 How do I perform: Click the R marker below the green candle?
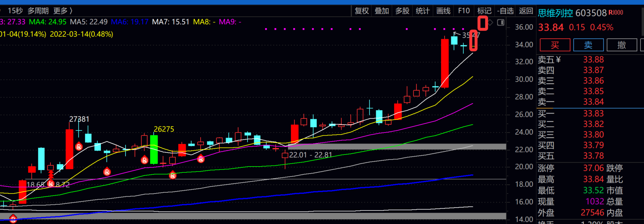coord(144,160)
